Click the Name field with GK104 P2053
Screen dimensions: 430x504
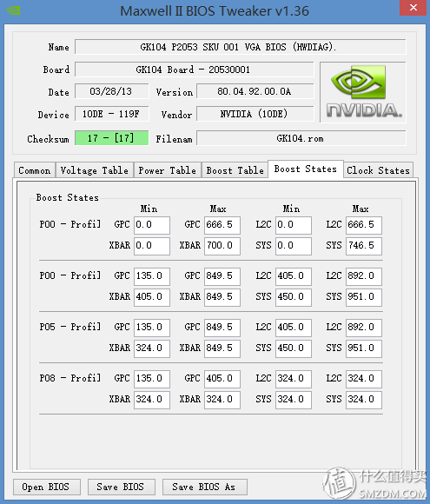point(240,47)
